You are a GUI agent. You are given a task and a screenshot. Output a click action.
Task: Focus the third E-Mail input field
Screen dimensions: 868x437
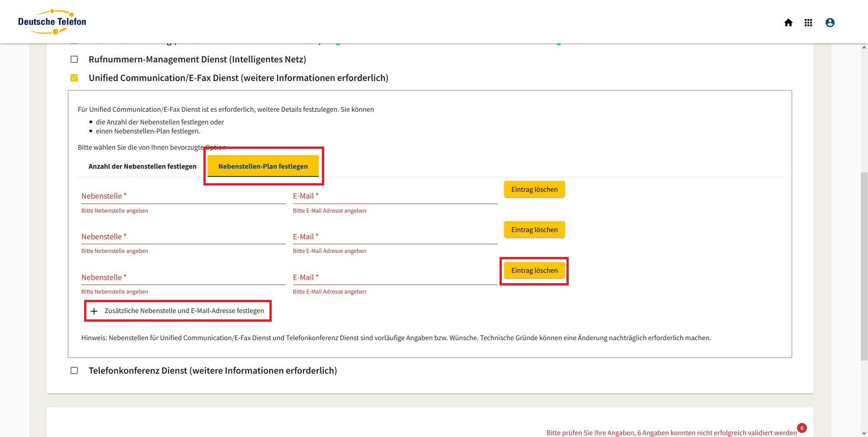395,277
